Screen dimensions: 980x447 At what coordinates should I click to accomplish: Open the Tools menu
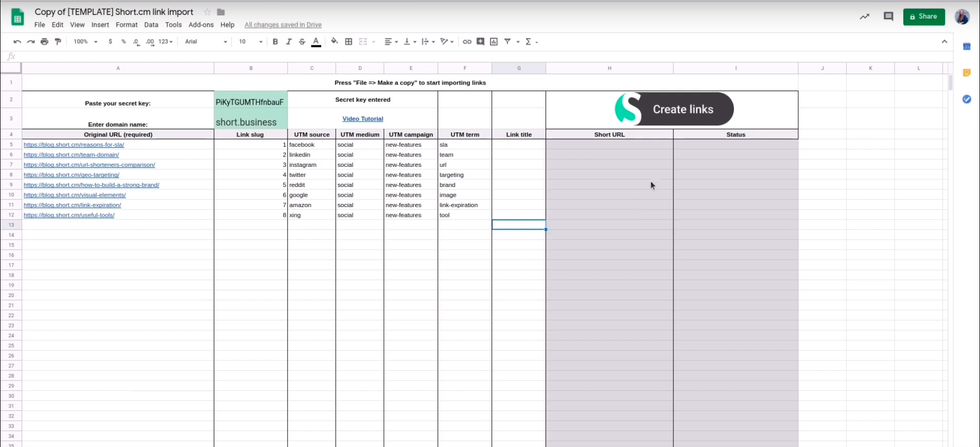coord(173,25)
